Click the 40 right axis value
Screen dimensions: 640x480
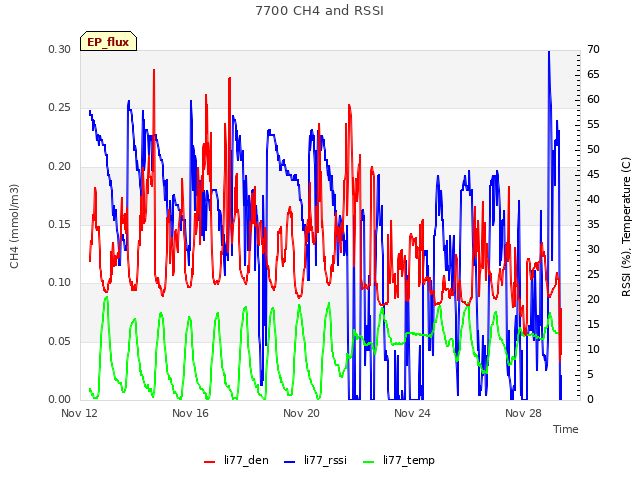pos(593,199)
